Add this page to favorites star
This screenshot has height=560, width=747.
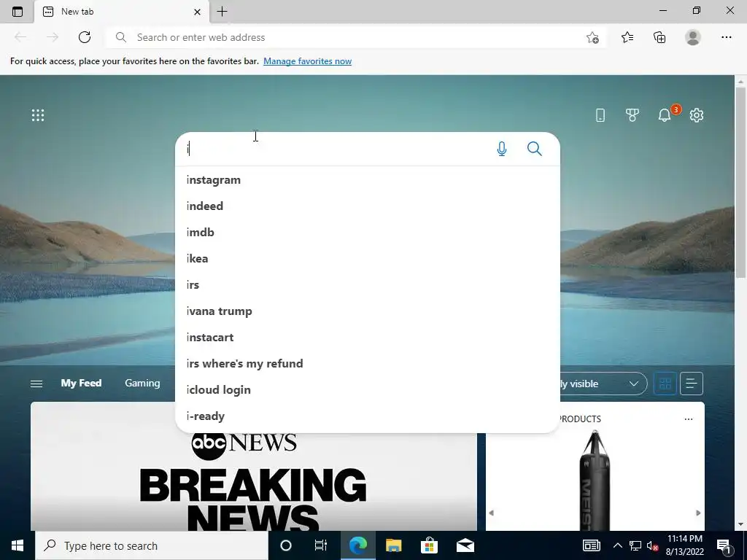(x=592, y=37)
